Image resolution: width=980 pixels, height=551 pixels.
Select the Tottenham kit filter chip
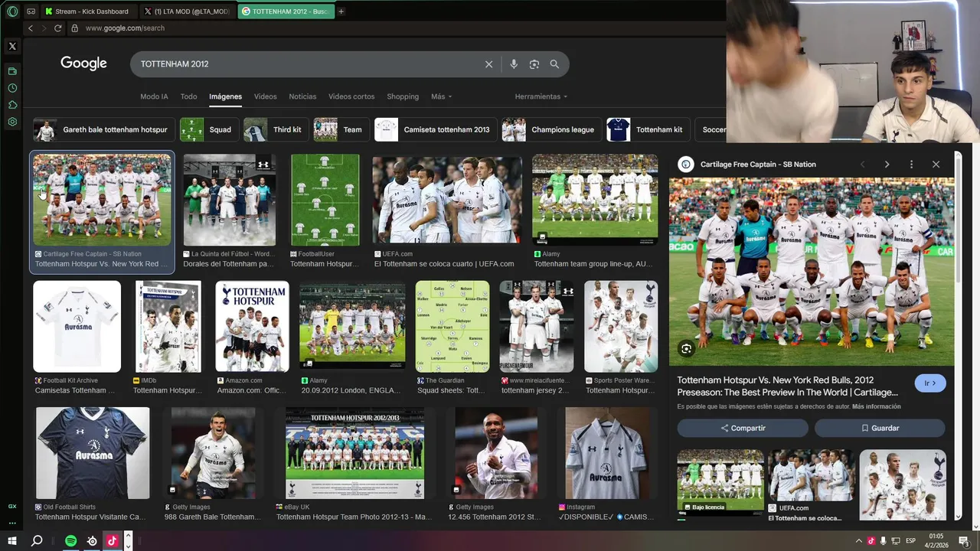pos(648,130)
